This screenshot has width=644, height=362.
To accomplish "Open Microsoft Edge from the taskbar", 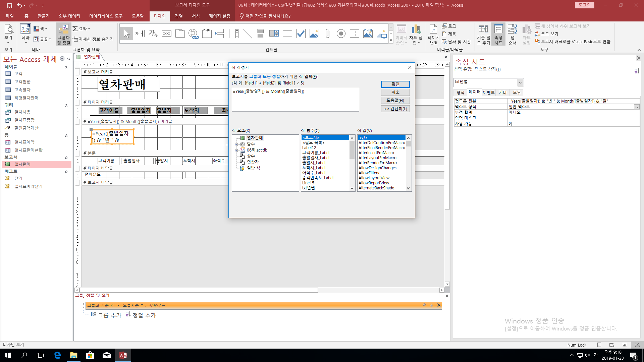I will tap(57, 355).
